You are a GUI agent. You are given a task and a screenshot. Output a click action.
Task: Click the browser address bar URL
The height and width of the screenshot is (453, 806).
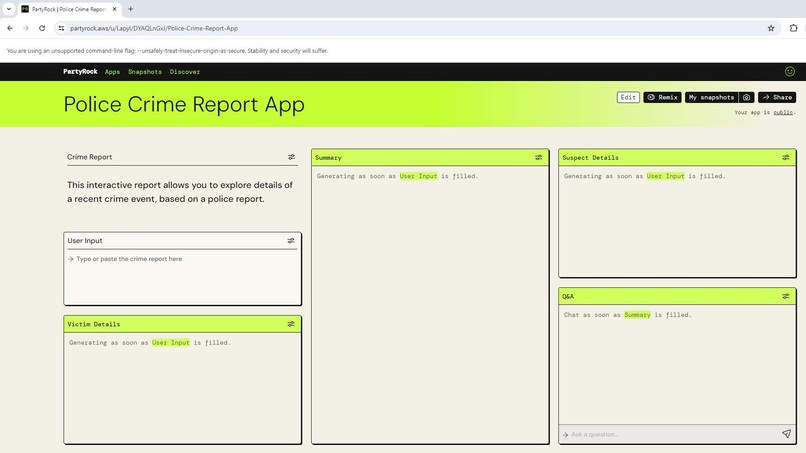click(x=154, y=28)
